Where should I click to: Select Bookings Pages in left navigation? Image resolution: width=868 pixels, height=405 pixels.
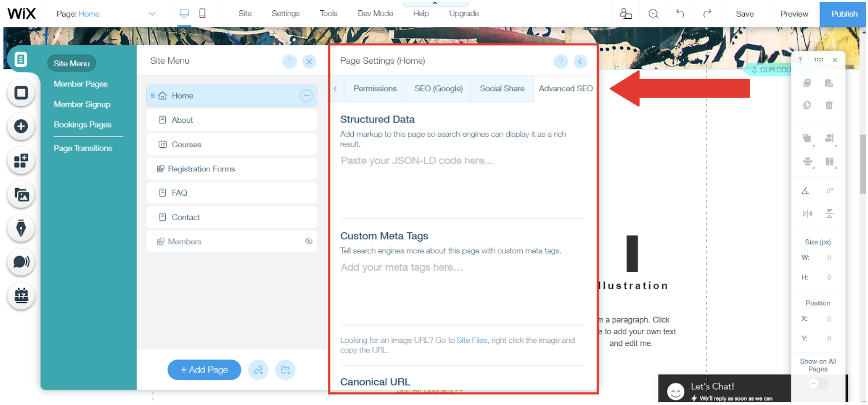82,125
